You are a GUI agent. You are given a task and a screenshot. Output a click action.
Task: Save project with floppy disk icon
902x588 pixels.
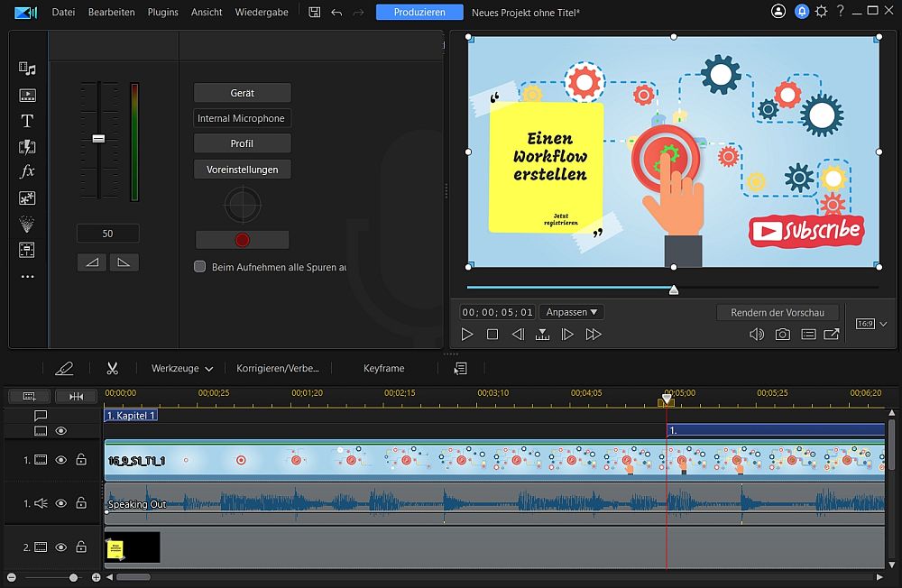tap(314, 12)
